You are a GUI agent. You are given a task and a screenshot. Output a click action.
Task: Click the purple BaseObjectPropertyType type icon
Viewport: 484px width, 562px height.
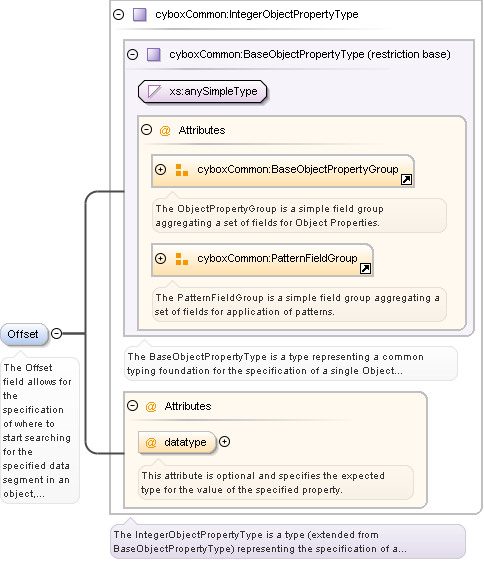tap(154, 54)
